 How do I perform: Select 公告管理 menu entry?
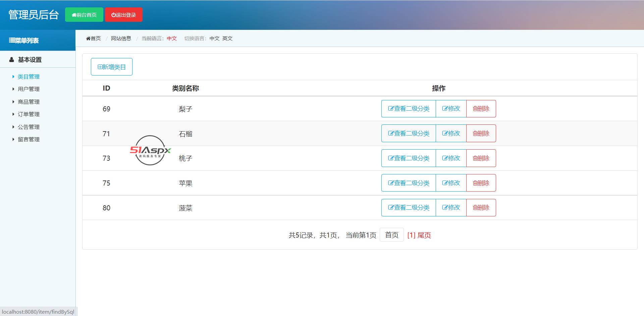pos(29,127)
